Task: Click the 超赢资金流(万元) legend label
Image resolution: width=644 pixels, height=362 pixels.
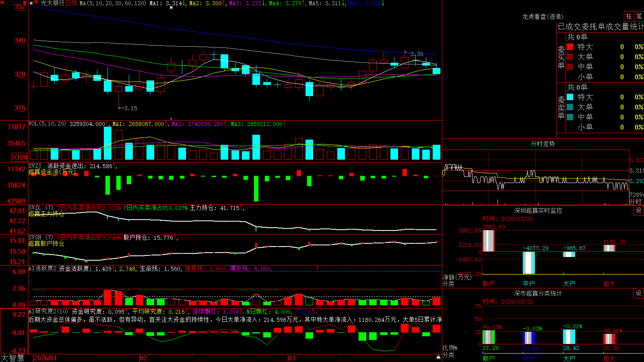Action: coord(52,172)
